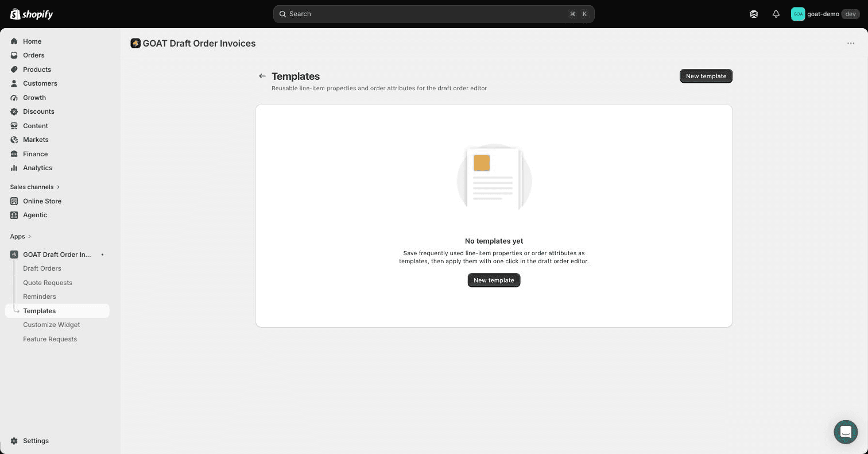Click New template under No templates yet
868x454 pixels.
494,280
